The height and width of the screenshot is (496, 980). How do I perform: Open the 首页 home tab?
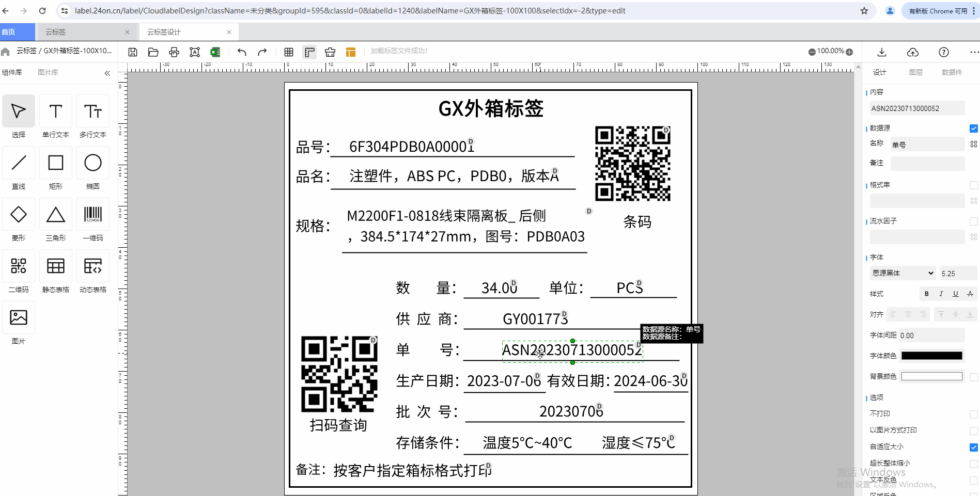(17, 32)
